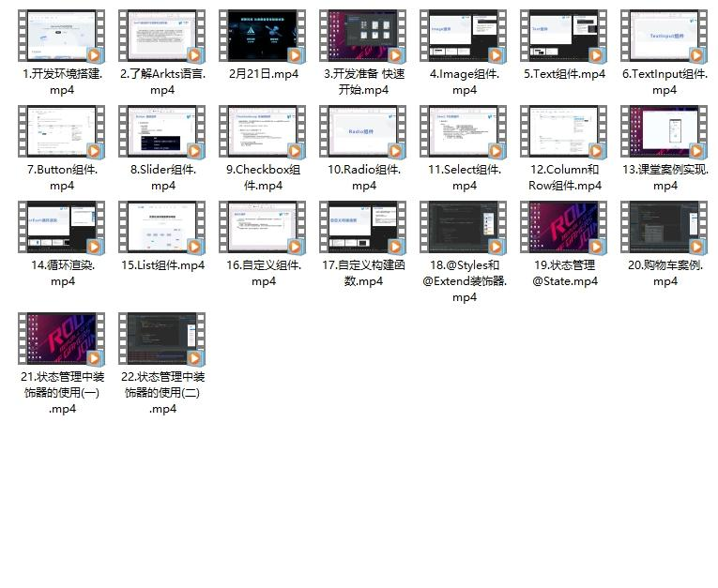The width and height of the screenshot is (718, 588).
Task: Click the file name 20.购物车案例.mp4
Action: tap(665, 273)
